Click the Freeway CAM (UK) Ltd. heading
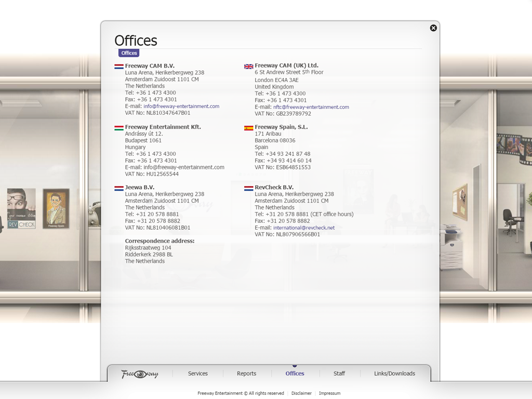This screenshot has height=399, width=532. (x=287, y=65)
